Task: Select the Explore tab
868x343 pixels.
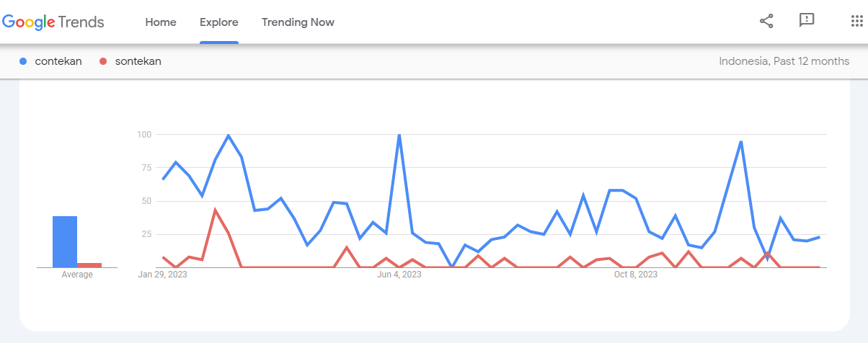Action: [x=219, y=22]
